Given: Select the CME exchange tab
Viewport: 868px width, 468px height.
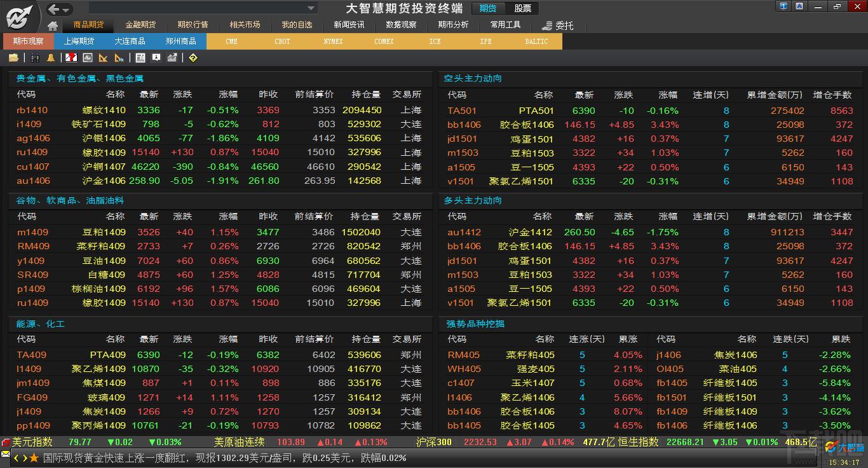Looking at the screenshot, I should (x=231, y=41).
